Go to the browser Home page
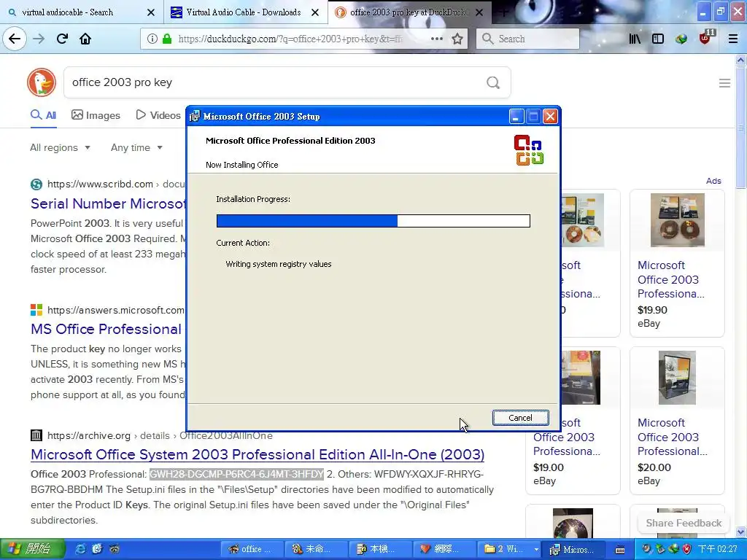This screenshot has height=560, width=747. [85, 39]
